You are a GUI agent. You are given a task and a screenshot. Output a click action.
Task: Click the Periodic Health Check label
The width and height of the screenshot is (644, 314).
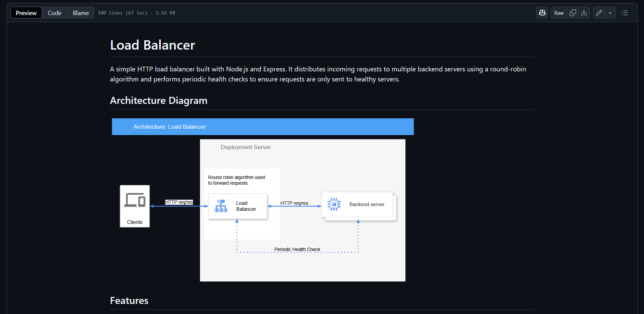pos(297,249)
